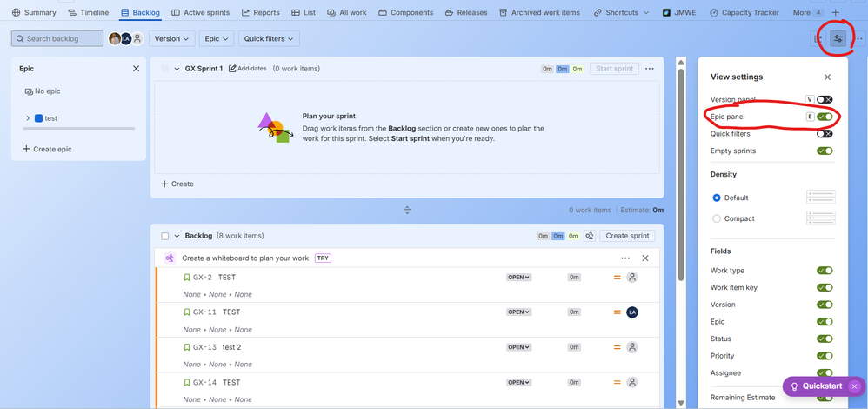Click story type icon of GX-13
Viewport: 868px width, 409px height.
click(x=186, y=347)
